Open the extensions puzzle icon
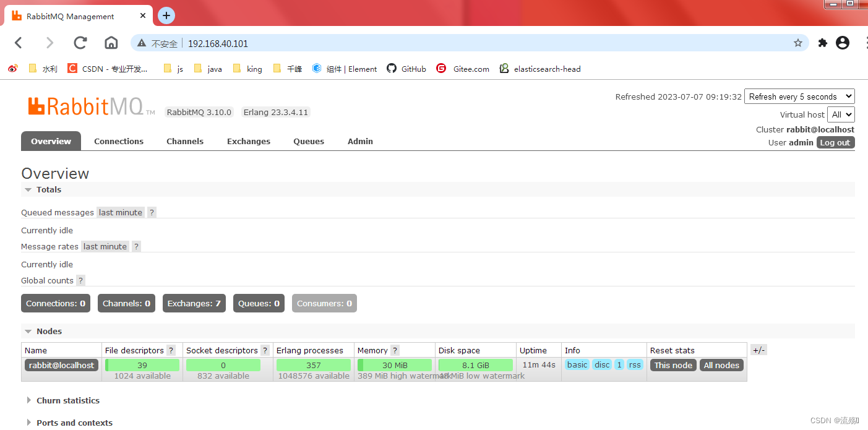Image resolution: width=868 pixels, height=430 pixels. pos(823,43)
